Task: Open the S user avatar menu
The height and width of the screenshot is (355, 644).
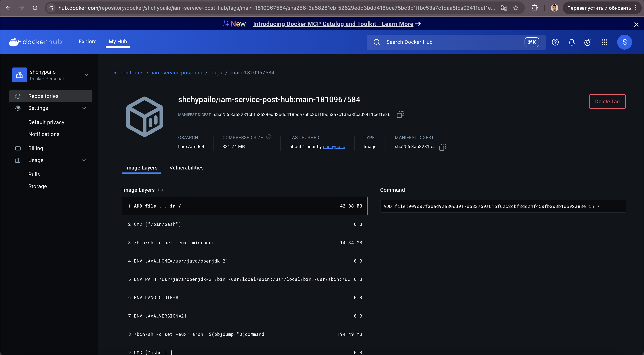Action: 624,42
